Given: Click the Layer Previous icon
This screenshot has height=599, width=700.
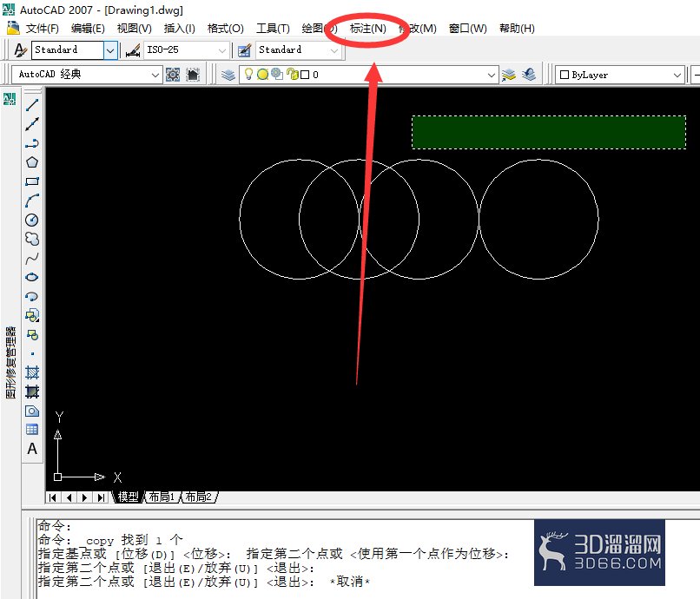Looking at the screenshot, I should [x=529, y=75].
